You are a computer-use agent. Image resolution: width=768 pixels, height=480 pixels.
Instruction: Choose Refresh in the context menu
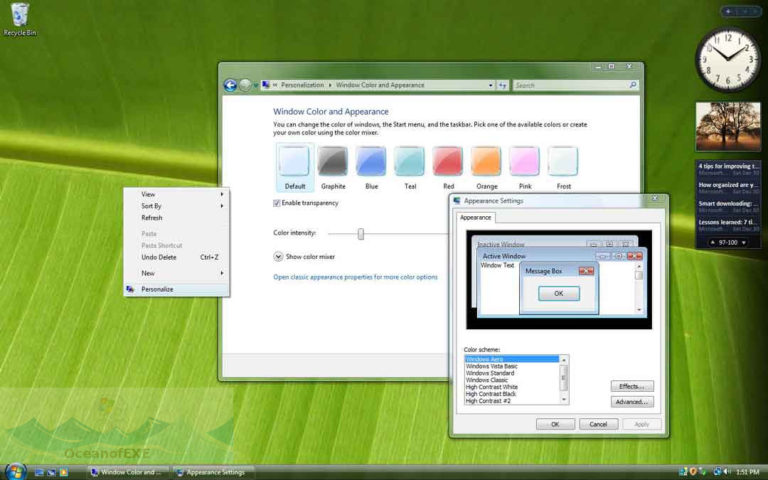(x=176, y=218)
